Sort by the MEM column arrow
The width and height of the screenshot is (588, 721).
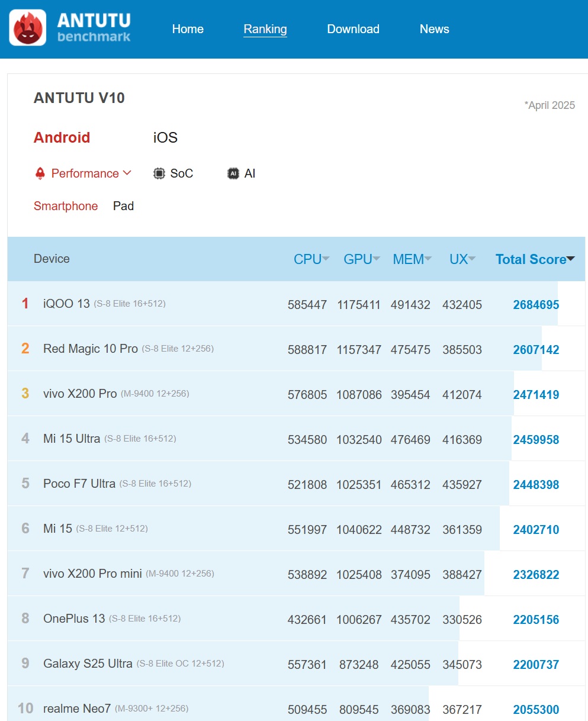[428, 259]
